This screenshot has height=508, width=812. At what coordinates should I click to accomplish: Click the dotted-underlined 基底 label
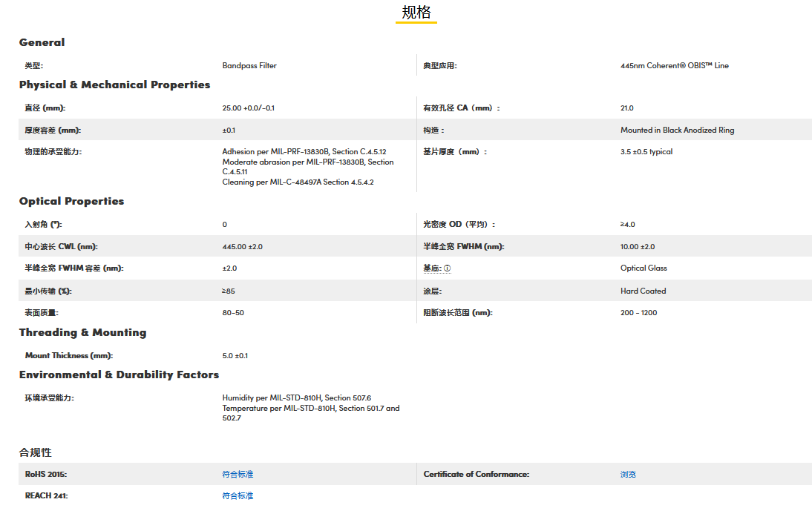pyautogui.click(x=432, y=268)
